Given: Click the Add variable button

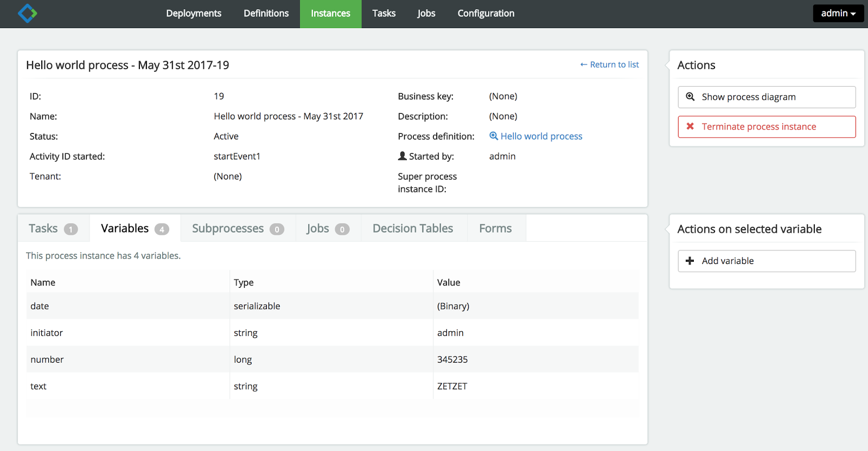Looking at the screenshot, I should coord(767,261).
